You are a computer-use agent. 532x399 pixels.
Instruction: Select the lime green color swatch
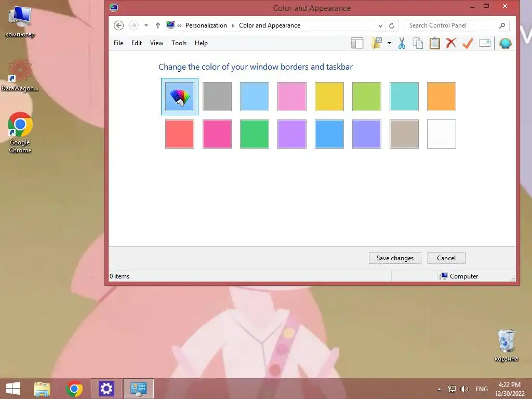[367, 97]
